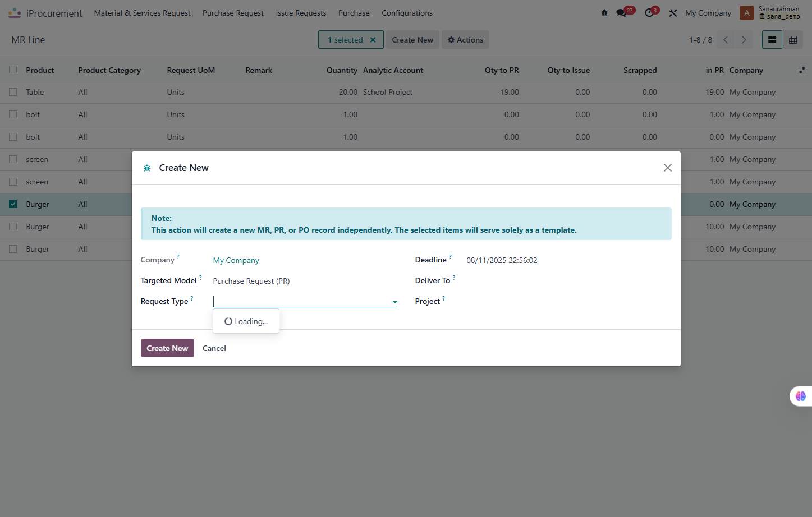Check the first bolt row checkbox
This screenshot has height=517, width=812.
tap(13, 114)
